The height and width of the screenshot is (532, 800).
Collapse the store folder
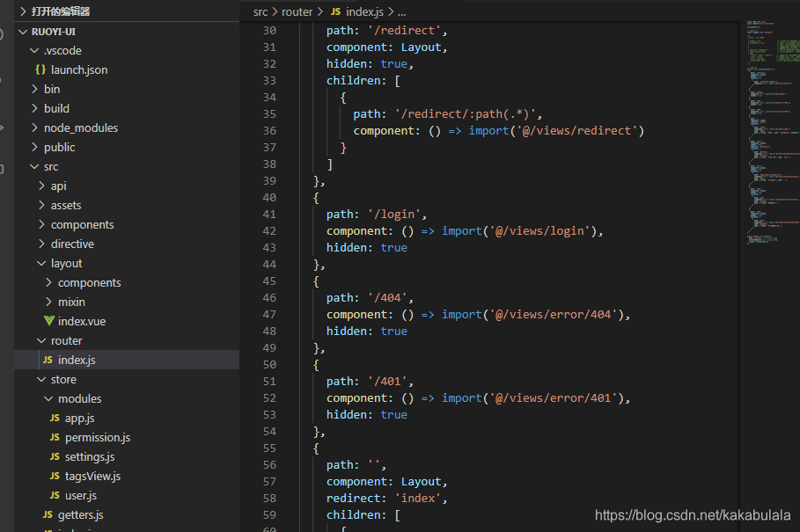point(42,379)
